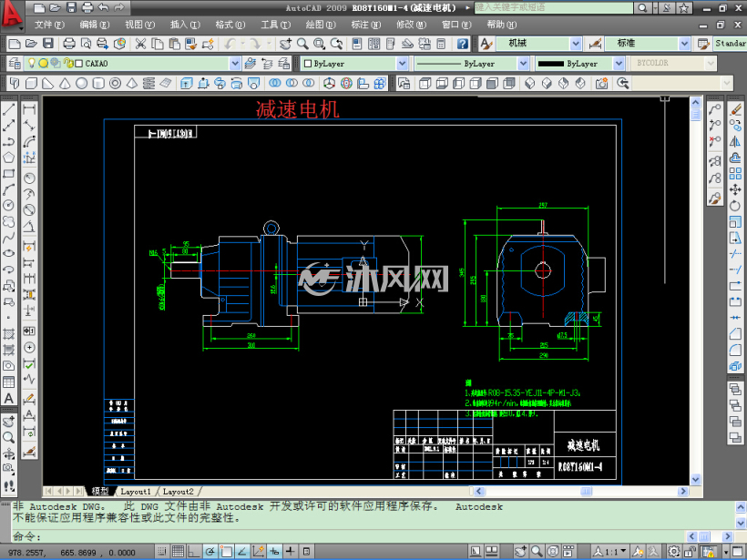
Task: Open the 绘图 (Draw) menu
Action: 321,25
